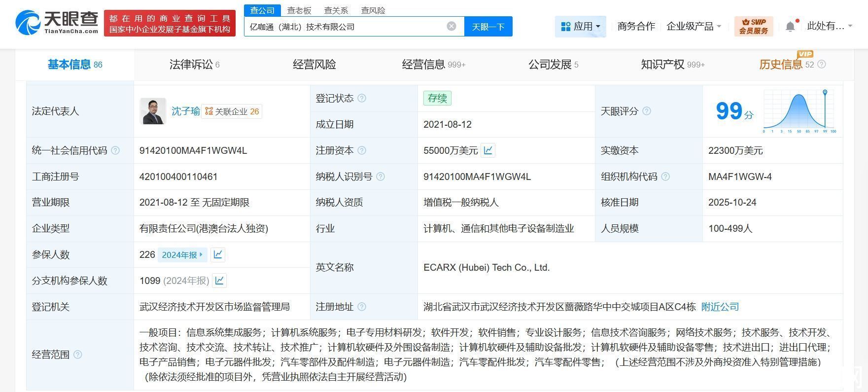Open branch insured count chart icon
This screenshot has height=392, width=868.
pyautogui.click(x=219, y=281)
